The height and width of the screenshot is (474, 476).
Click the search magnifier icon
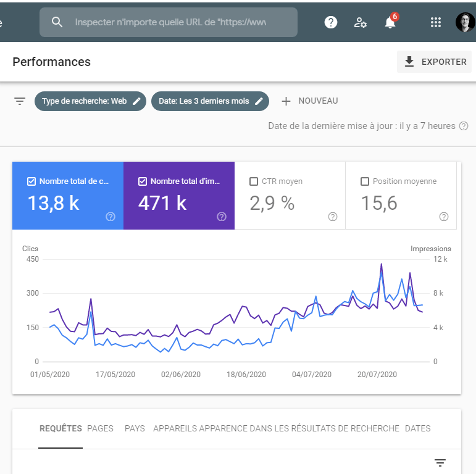tap(57, 22)
